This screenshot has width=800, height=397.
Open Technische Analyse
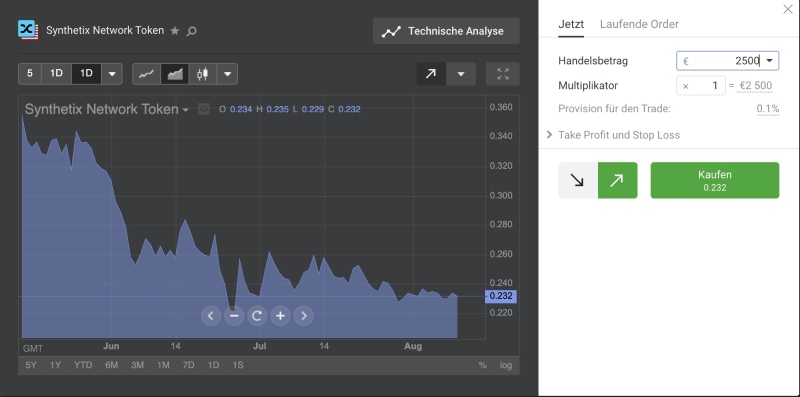[446, 31]
